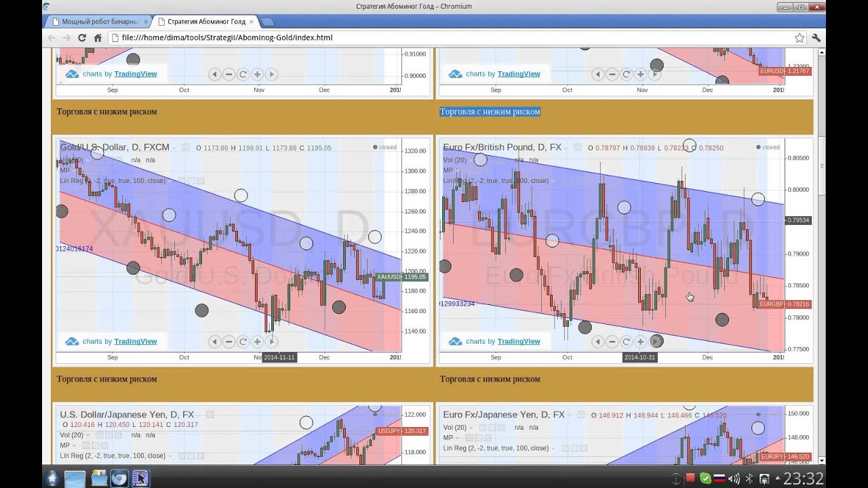Remove Lin Reg from U.S. Dollar/Japanese Yen chart
This screenshot has width=868, height=488.
(200, 456)
